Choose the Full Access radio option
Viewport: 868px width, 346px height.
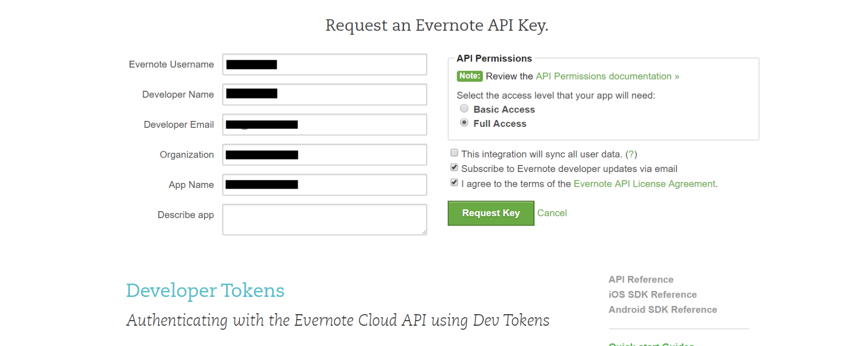464,122
